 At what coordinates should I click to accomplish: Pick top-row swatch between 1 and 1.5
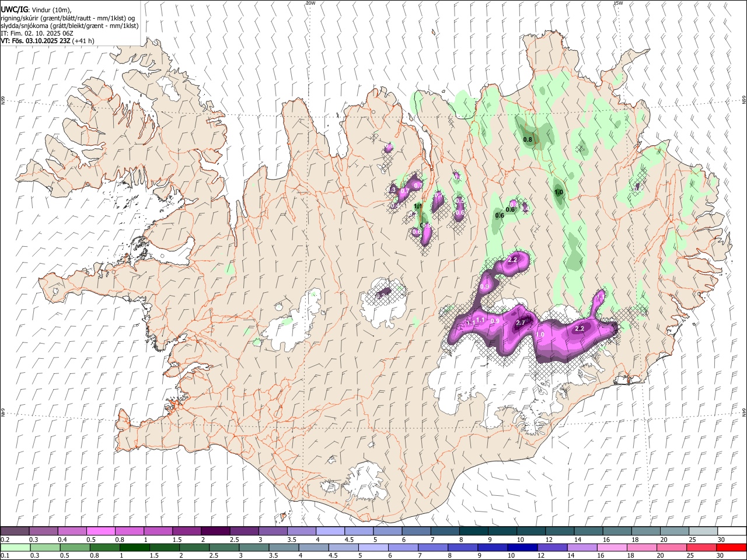point(158,531)
